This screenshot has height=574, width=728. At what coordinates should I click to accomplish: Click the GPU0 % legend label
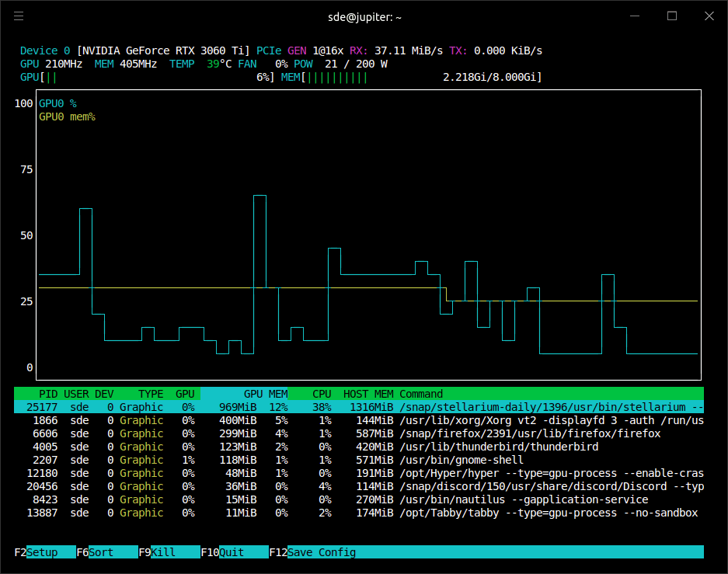pos(59,103)
